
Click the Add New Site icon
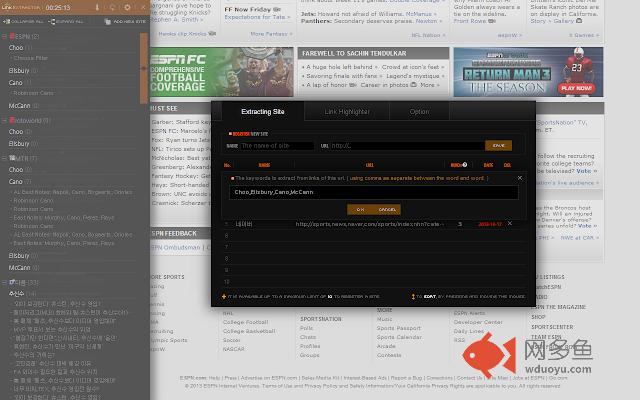[107, 20]
